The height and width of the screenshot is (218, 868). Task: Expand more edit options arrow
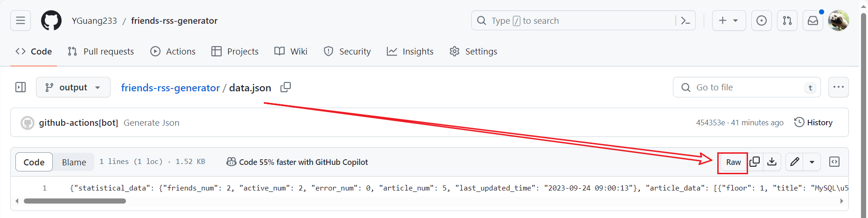coord(812,162)
